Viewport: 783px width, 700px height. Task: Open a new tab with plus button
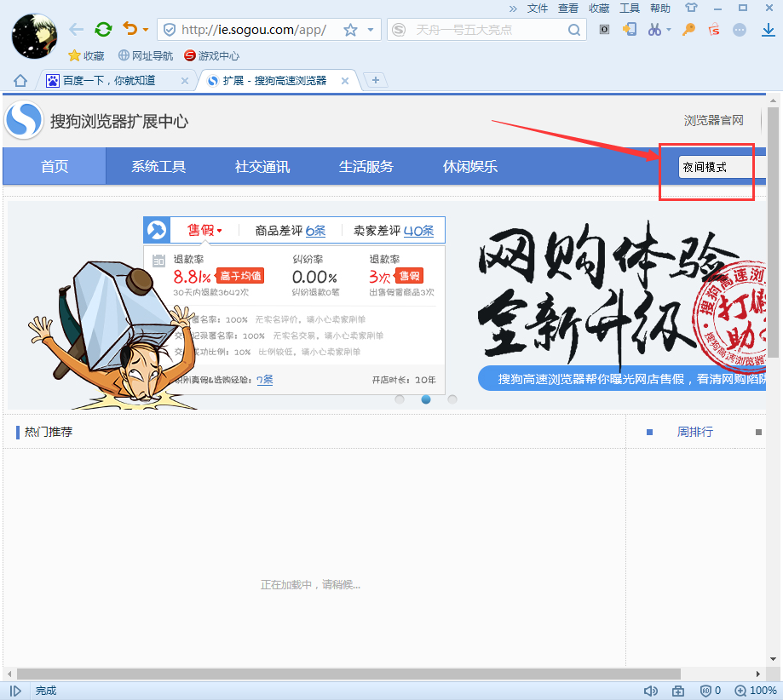pyautogui.click(x=376, y=80)
